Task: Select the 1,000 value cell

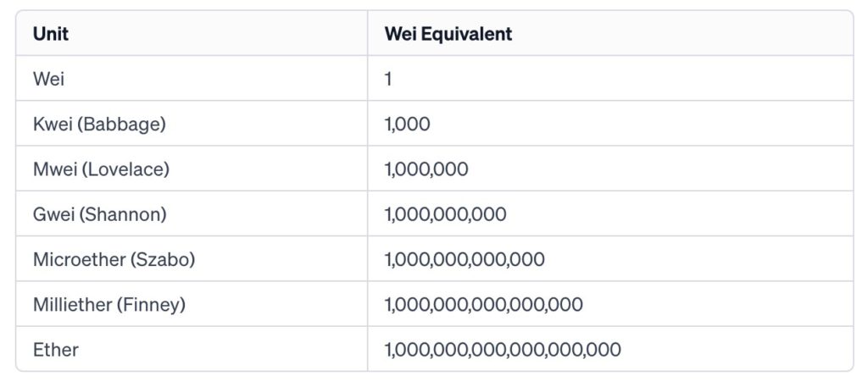Action: click(x=408, y=124)
